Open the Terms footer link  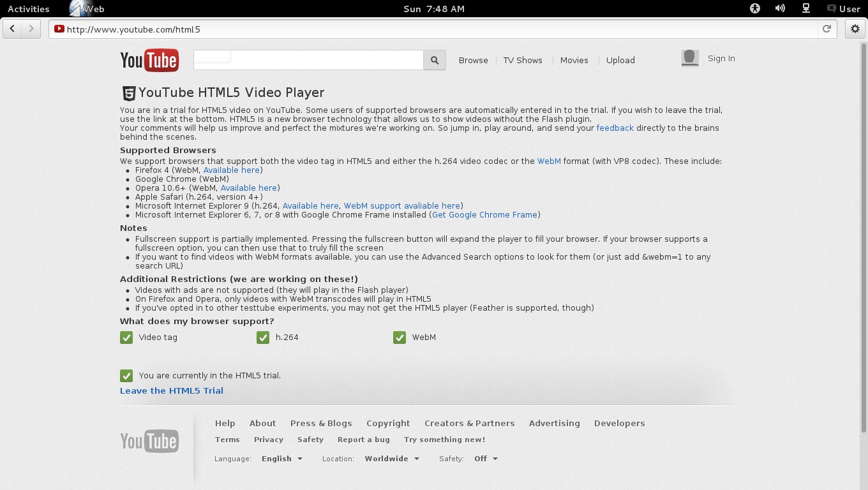[x=227, y=440]
